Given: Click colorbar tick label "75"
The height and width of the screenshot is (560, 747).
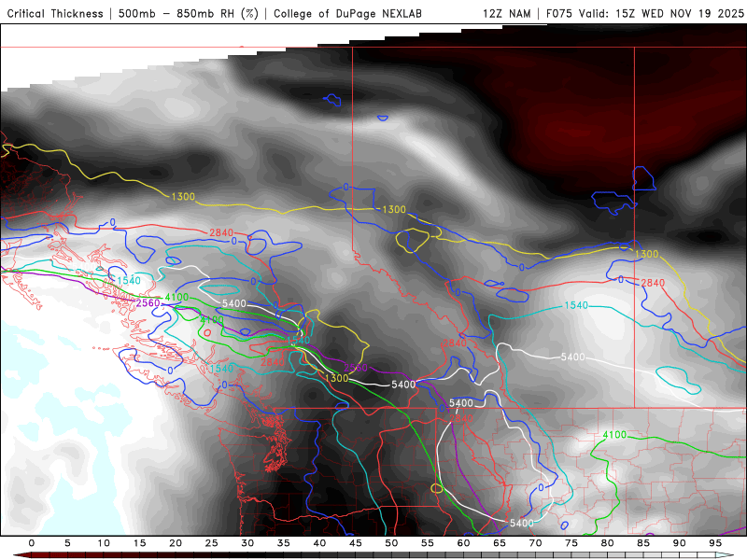Looking at the screenshot, I should (571, 543).
